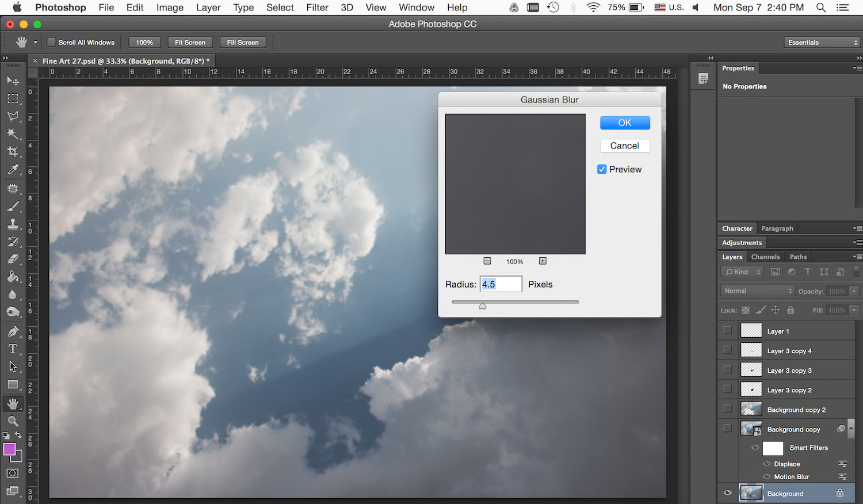The image size is (863, 504).
Task: Select the Eraser tool
Action: (x=13, y=259)
